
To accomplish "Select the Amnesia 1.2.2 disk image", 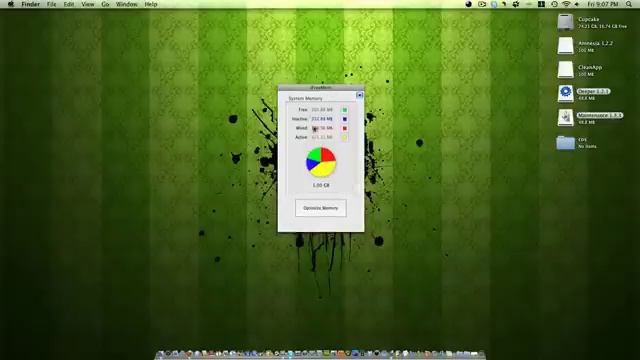I will tap(565, 46).
